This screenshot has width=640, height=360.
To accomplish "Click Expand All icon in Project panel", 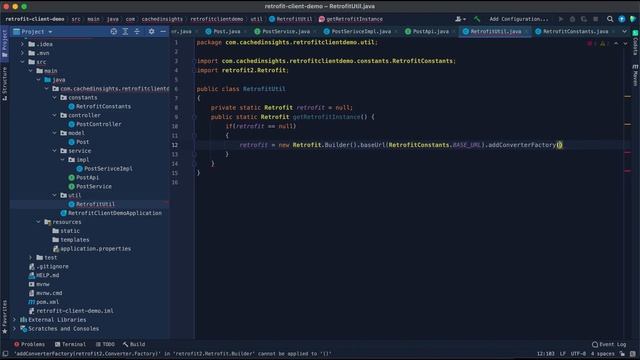I will tap(125, 31).
